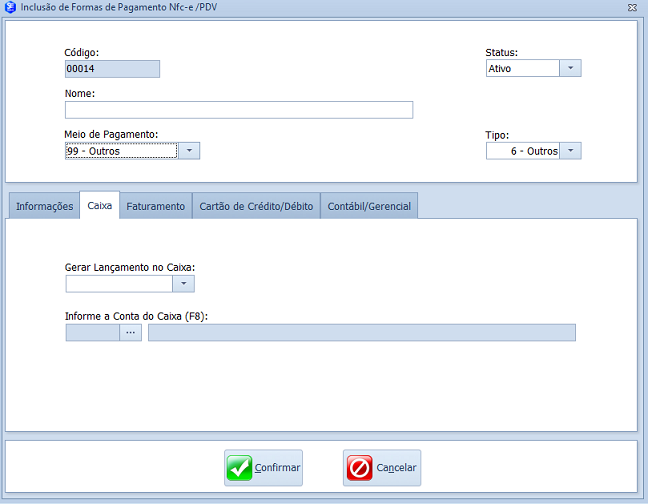Click the red prohibition Cancelar icon
Screen dimensions: 648x504
point(359,468)
